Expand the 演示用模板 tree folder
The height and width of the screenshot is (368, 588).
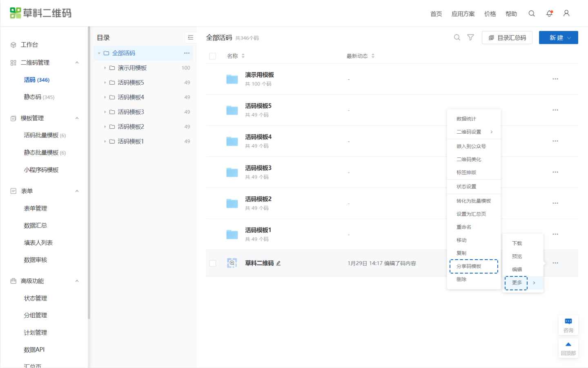105,68
